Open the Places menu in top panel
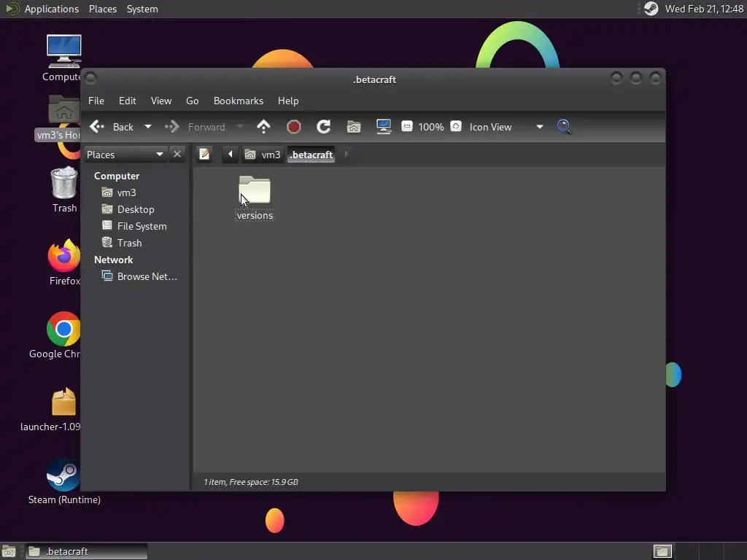Viewport: 747px width, 560px height. pos(103,9)
